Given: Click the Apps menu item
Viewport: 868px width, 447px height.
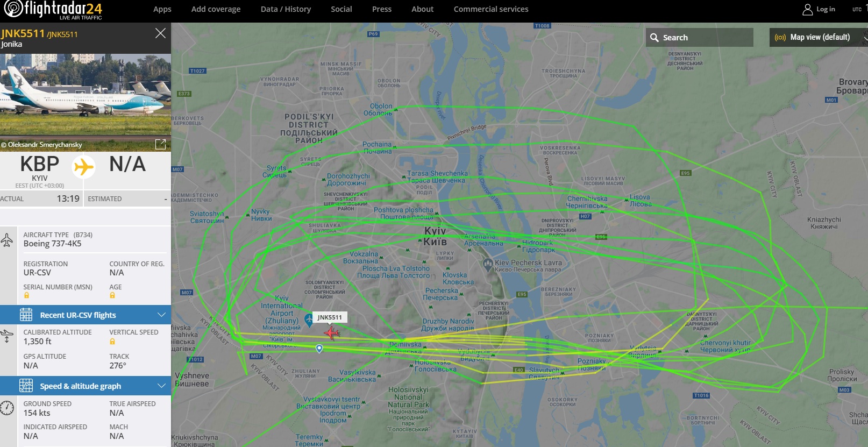Looking at the screenshot, I should [x=162, y=9].
